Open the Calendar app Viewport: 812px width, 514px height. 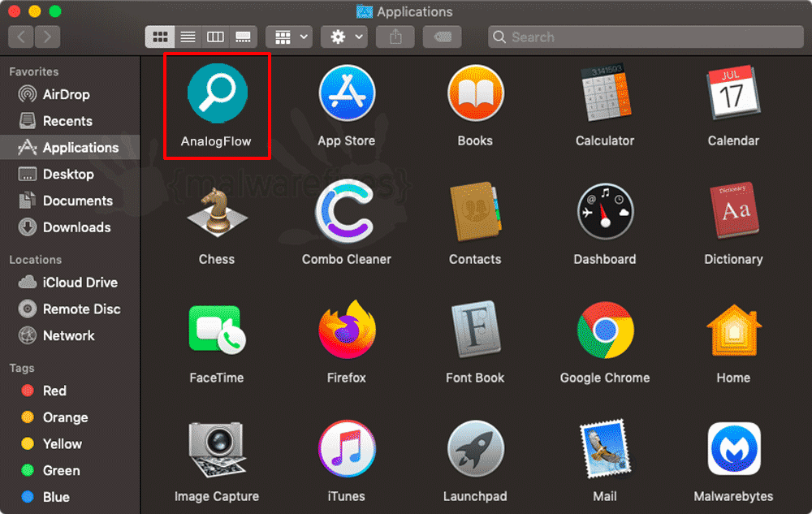733,93
